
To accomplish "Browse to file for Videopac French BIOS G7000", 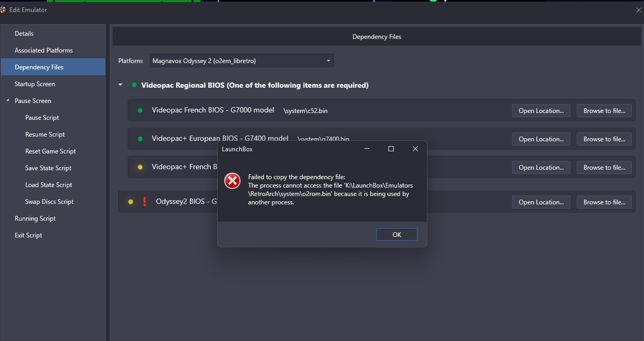I will coord(604,111).
